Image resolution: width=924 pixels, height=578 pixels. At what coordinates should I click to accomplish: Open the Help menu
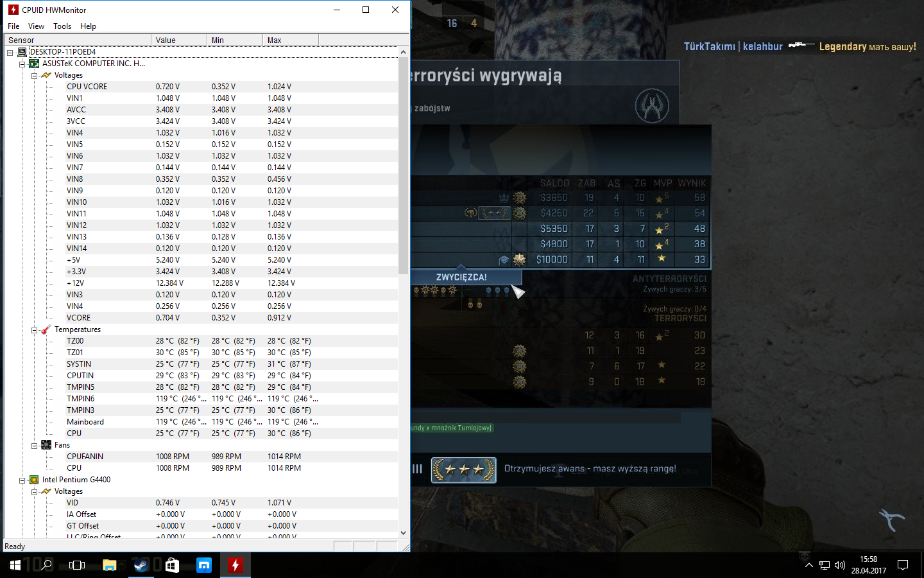88,26
